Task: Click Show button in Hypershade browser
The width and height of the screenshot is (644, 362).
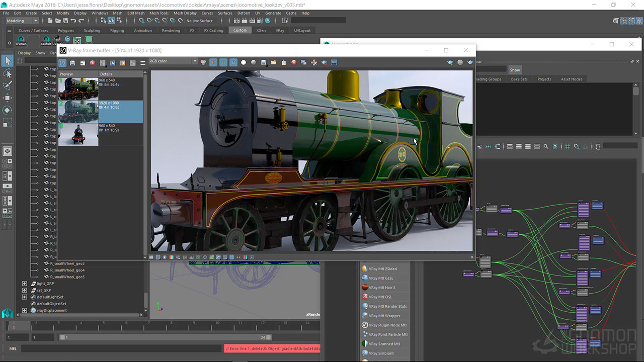Action: tap(515, 70)
